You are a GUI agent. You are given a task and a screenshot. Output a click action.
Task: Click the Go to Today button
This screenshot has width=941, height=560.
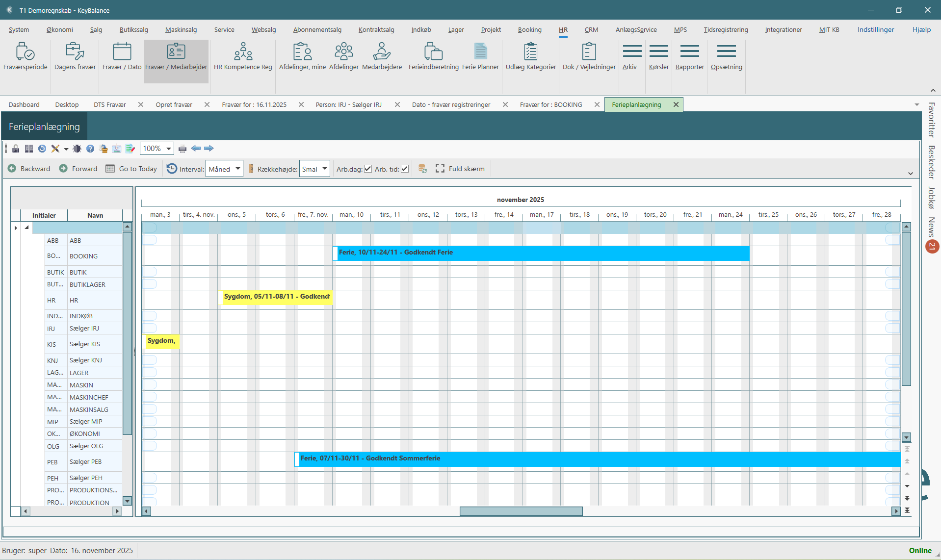(131, 168)
